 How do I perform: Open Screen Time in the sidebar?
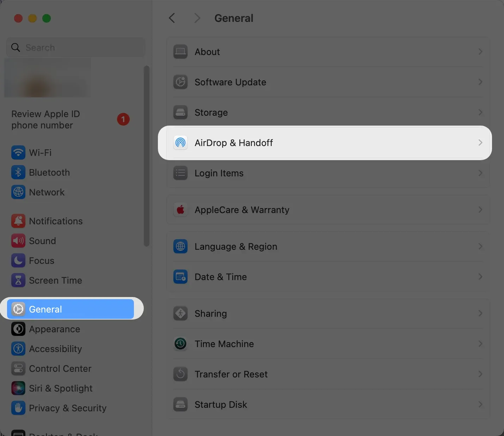[x=70, y=280]
